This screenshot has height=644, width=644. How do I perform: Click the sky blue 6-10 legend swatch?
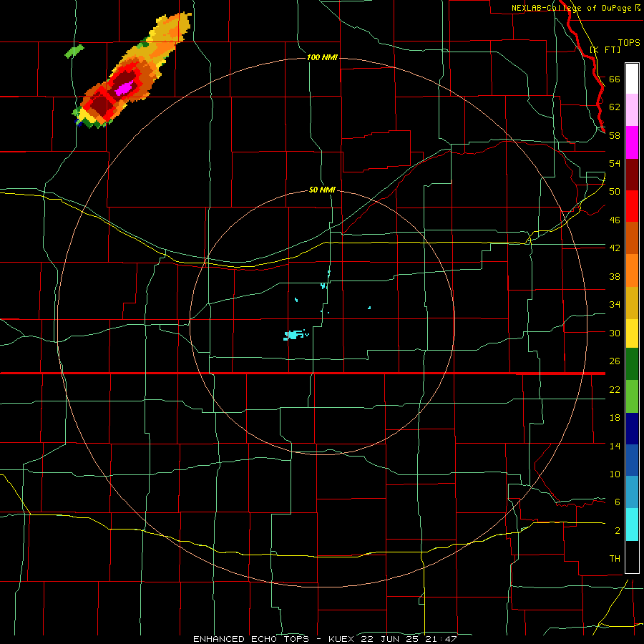tap(632, 492)
